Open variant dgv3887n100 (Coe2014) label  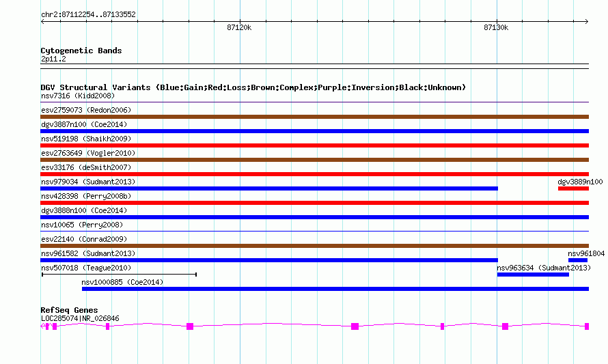(x=84, y=124)
